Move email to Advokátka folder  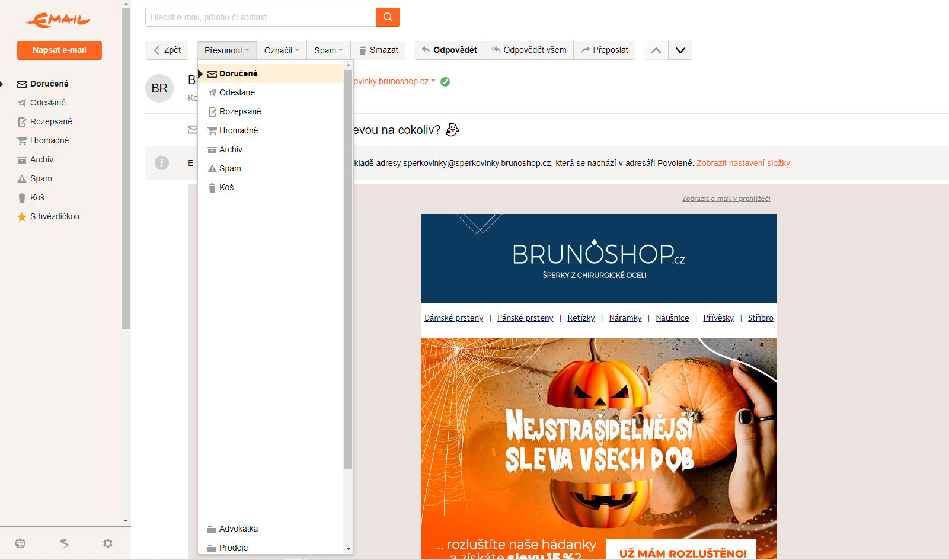click(270, 529)
